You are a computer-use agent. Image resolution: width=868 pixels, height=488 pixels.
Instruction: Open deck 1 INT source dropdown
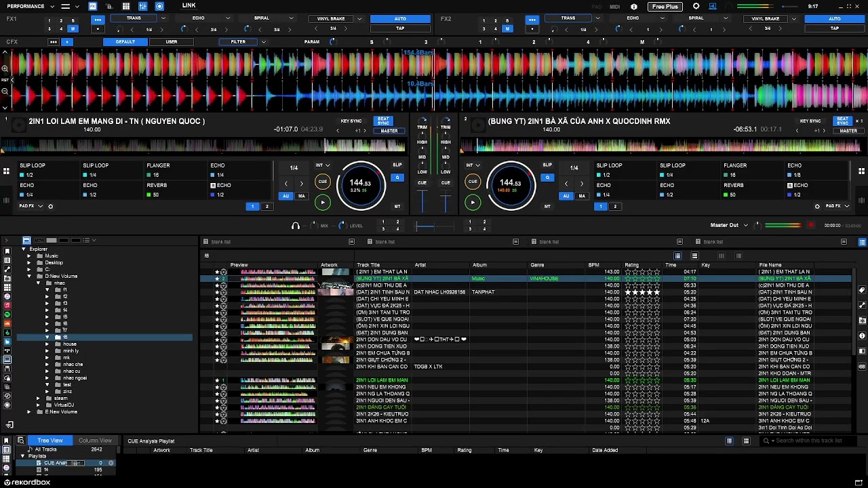(323, 165)
